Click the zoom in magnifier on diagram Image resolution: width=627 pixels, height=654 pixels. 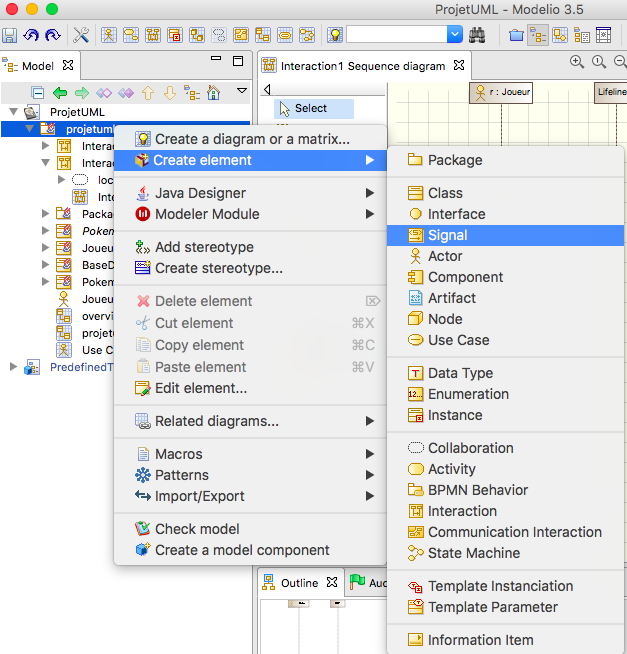[577, 62]
